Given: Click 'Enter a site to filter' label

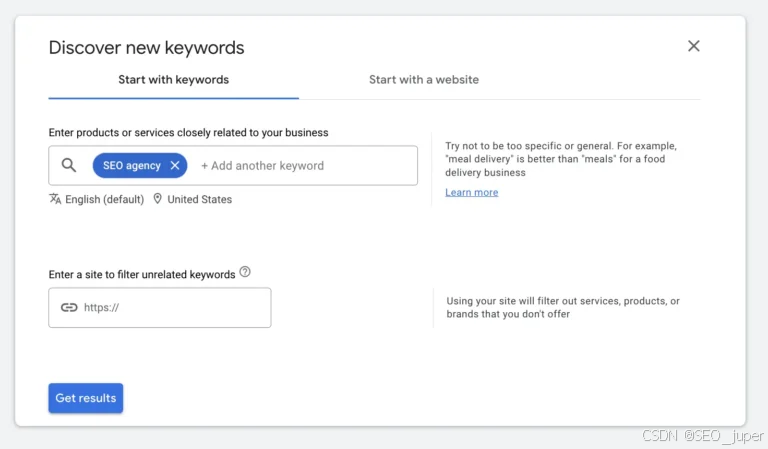Looking at the screenshot, I should pos(142,275).
